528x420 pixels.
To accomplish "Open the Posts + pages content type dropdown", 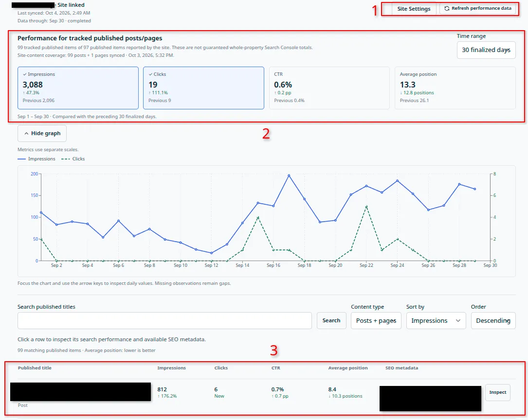I will pos(376,320).
